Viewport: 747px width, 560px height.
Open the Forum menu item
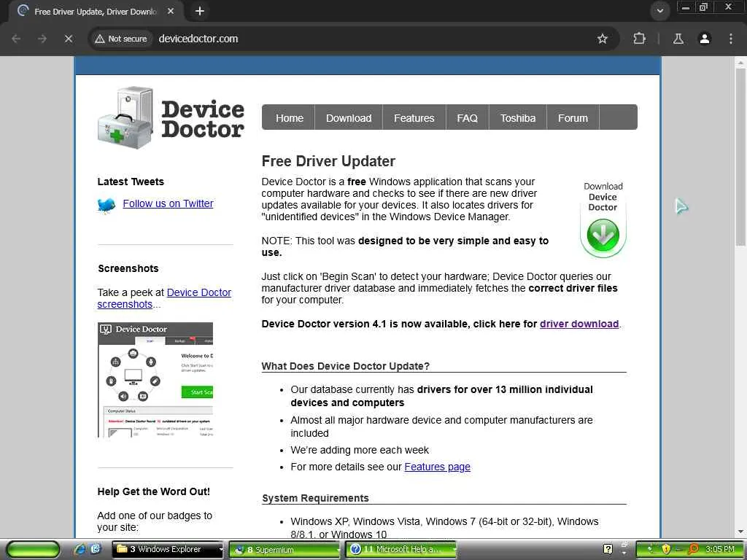click(x=573, y=117)
